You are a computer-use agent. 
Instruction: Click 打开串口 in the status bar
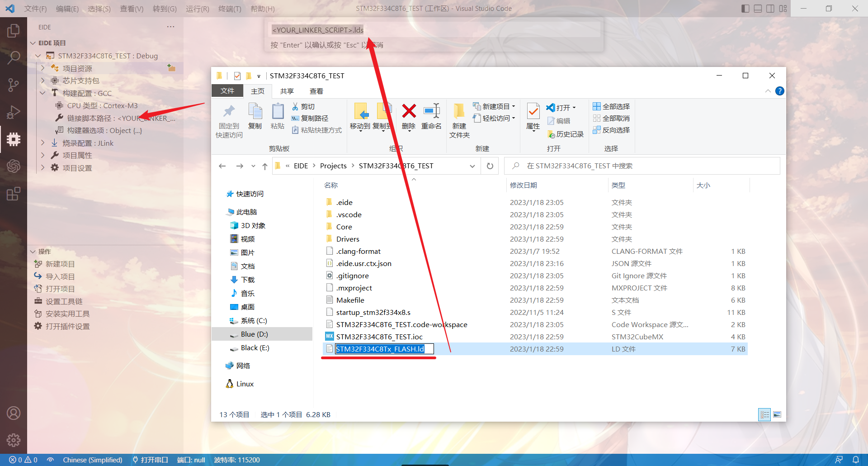[150, 460]
